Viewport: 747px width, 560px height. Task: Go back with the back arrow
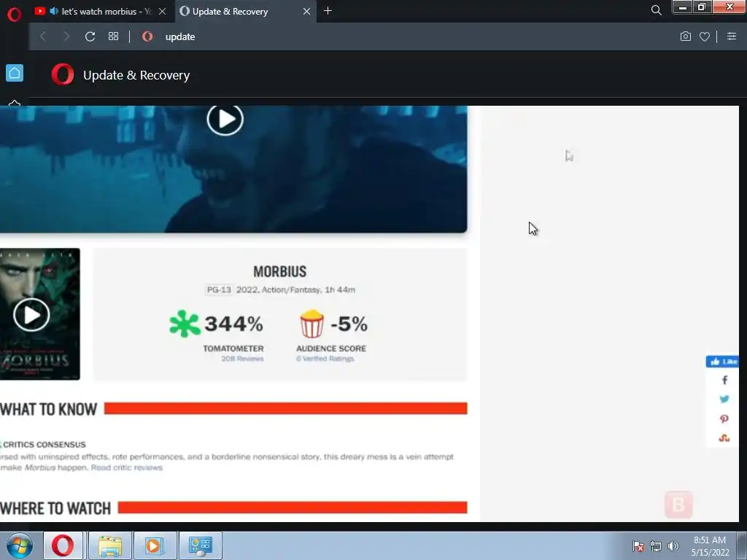pos(43,36)
